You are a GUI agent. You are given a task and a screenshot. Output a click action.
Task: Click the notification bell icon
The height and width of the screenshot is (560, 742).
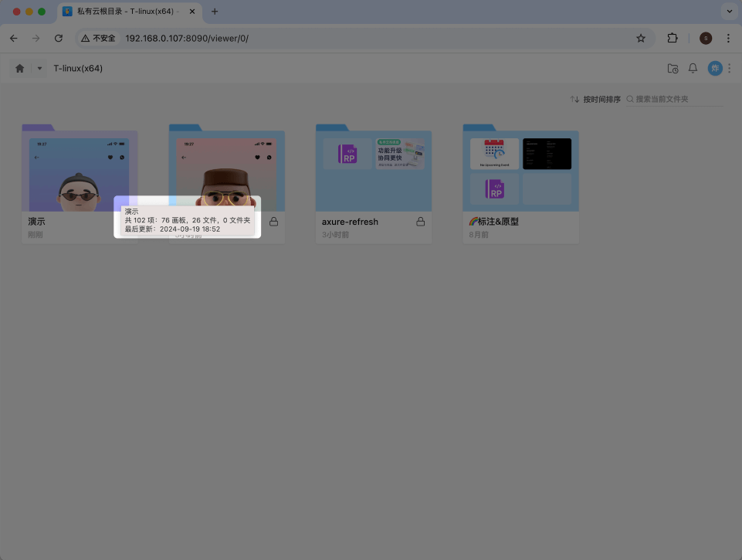point(693,68)
